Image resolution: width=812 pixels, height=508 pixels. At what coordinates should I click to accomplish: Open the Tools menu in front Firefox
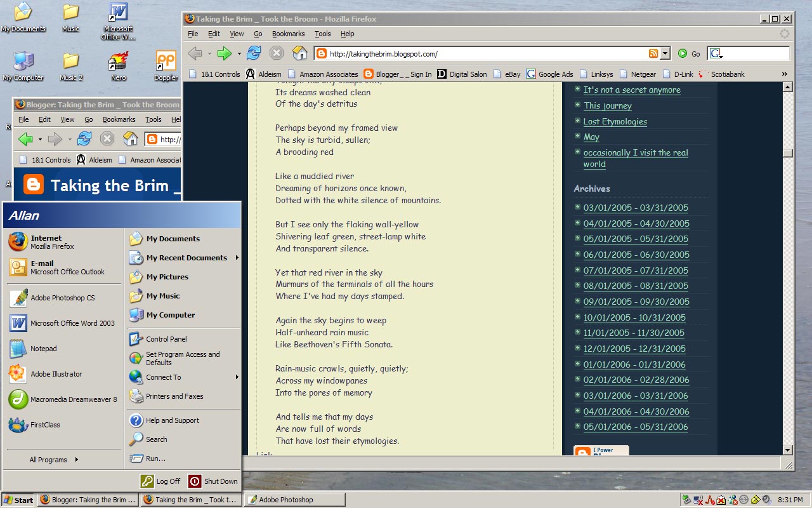click(323, 34)
